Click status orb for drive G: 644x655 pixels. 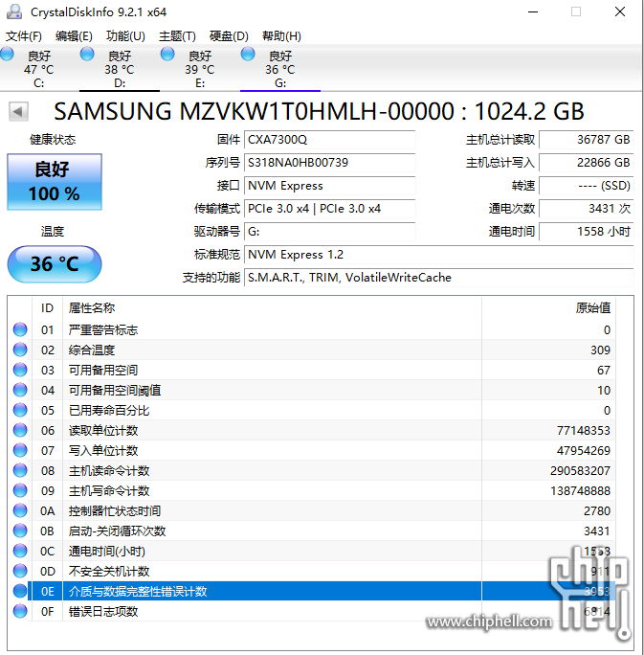pyautogui.click(x=248, y=55)
